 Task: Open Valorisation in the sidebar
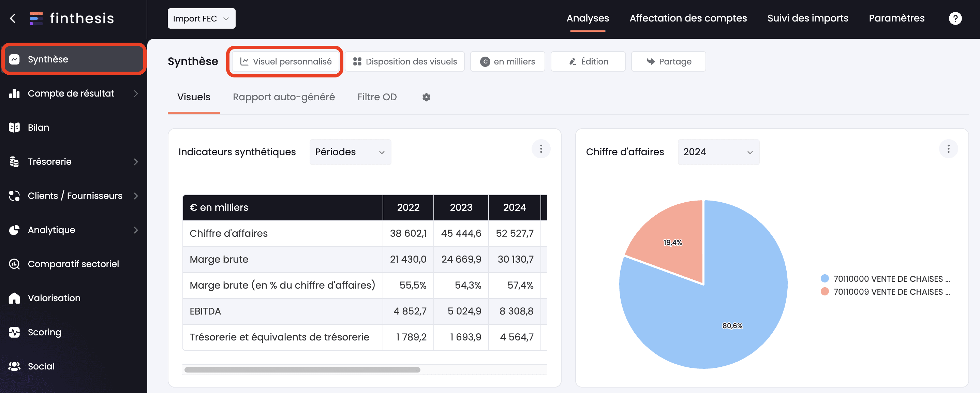point(73,298)
